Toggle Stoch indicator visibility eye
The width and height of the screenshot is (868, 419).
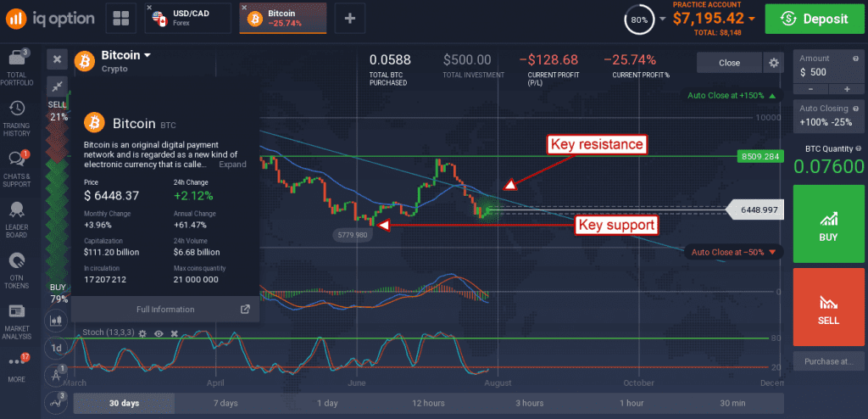pos(159,333)
